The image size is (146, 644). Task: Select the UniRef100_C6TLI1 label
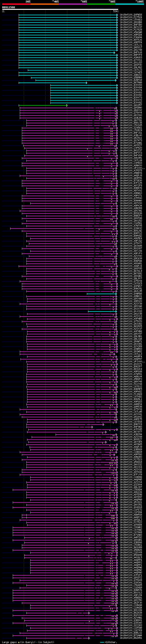pos(131,45)
